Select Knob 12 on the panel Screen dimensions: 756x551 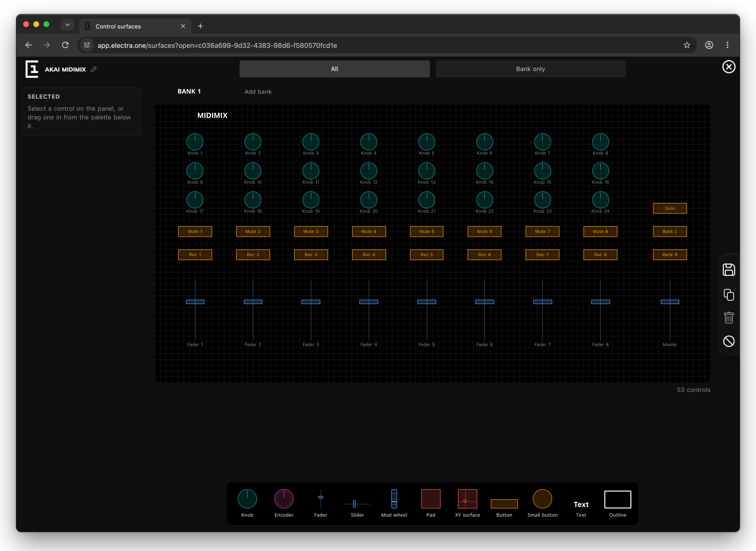pos(369,171)
